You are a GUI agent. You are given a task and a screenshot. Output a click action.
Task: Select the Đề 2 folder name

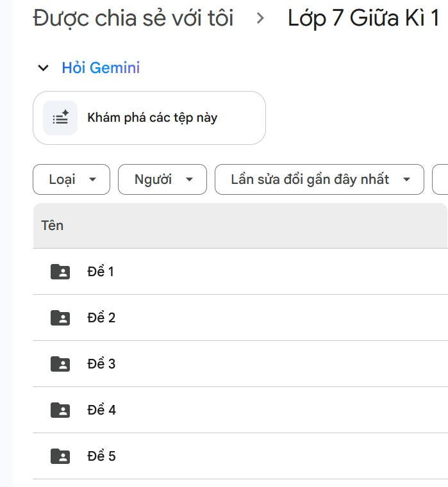[101, 318]
